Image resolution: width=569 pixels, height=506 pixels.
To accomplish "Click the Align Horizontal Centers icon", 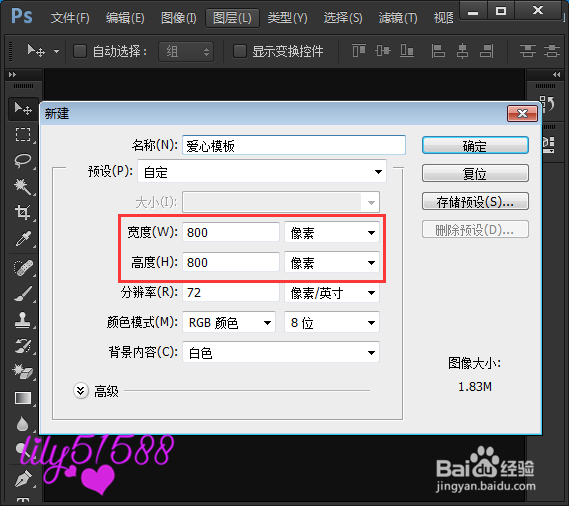I will (x=462, y=51).
